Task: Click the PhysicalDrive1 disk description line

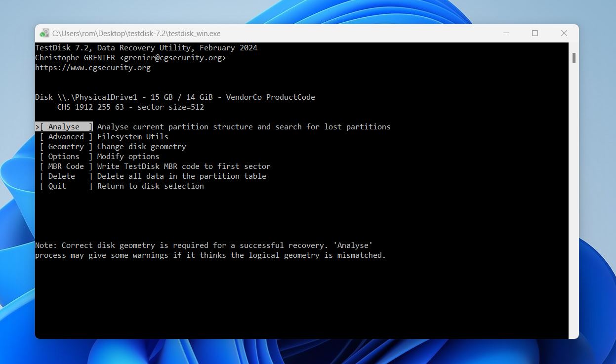Action: [175, 97]
